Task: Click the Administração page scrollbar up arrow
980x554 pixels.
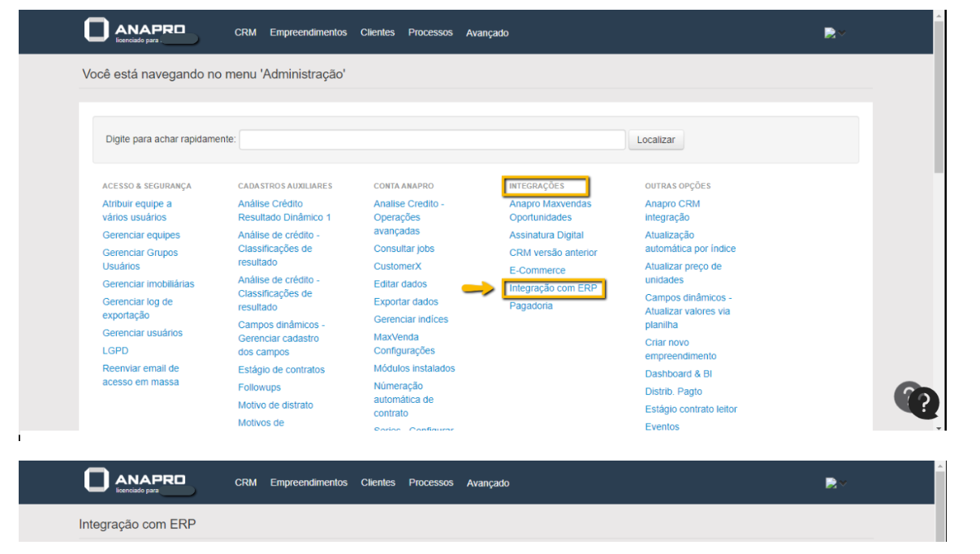Action: pos(939,15)
